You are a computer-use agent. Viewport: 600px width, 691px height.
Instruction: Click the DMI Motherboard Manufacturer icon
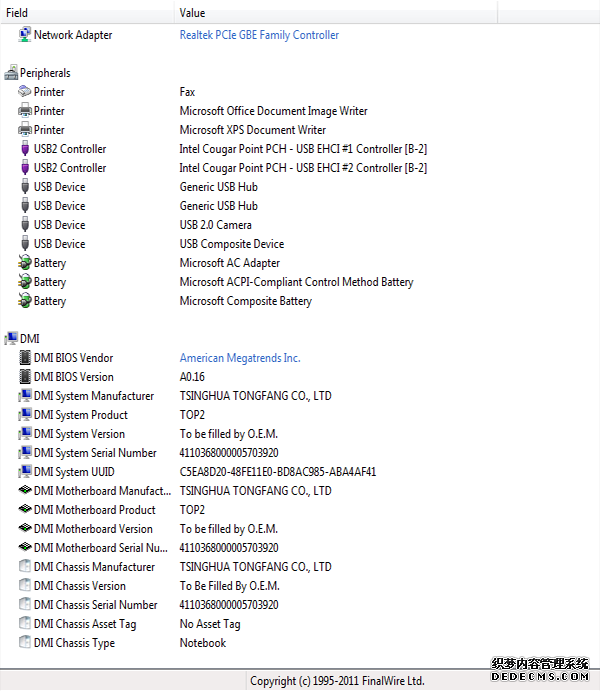tap(25, 490)
